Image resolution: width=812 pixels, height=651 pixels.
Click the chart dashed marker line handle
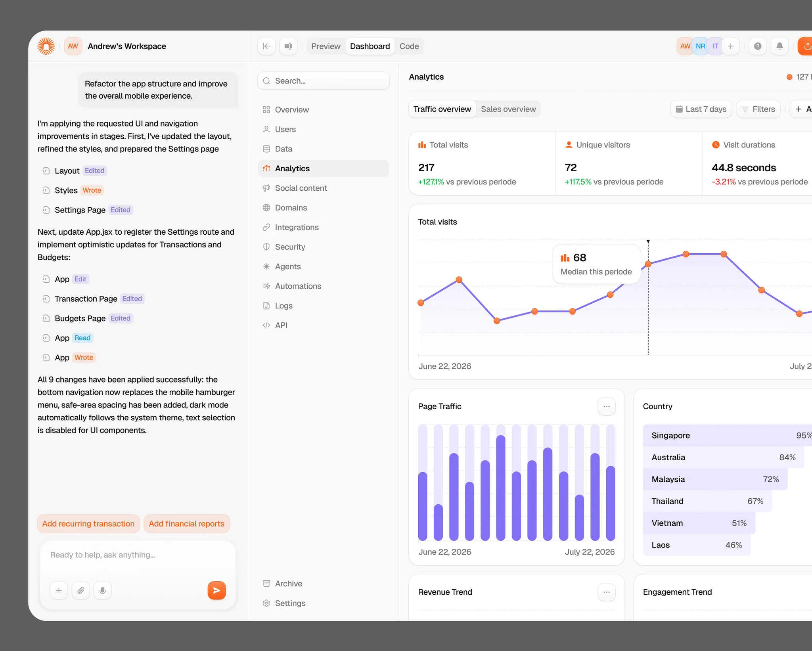pos(648,241)
